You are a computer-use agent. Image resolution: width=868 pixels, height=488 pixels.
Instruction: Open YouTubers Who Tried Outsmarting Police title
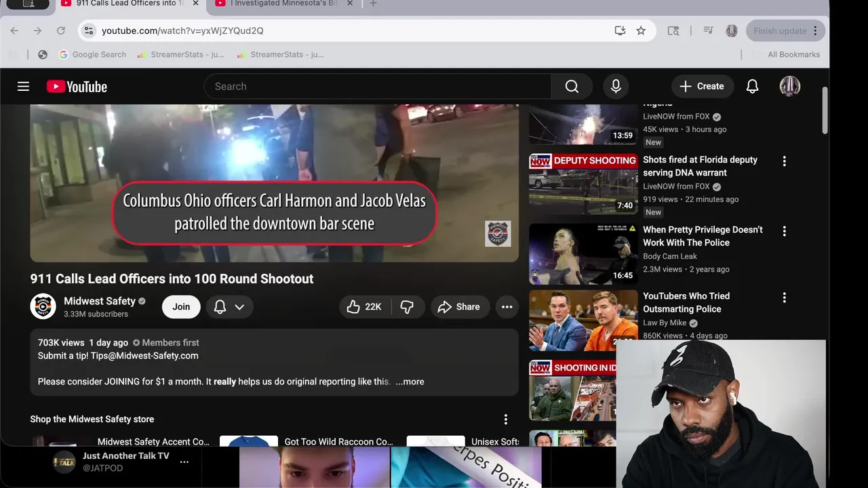(x=686, y=302)
